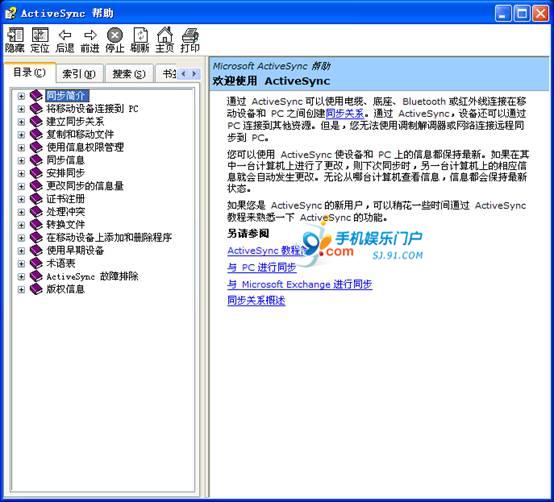Expand the 使用早期设备 node
The height and width of the screenshot is (502, 554).
pos(21,250)
